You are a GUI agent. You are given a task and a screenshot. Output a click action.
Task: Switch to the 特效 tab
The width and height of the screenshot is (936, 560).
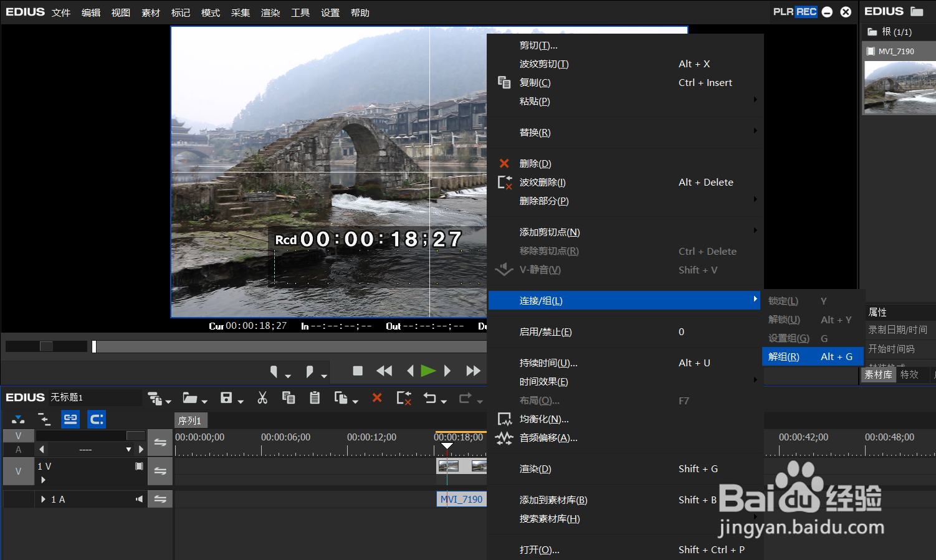click(x=910, y=374)
